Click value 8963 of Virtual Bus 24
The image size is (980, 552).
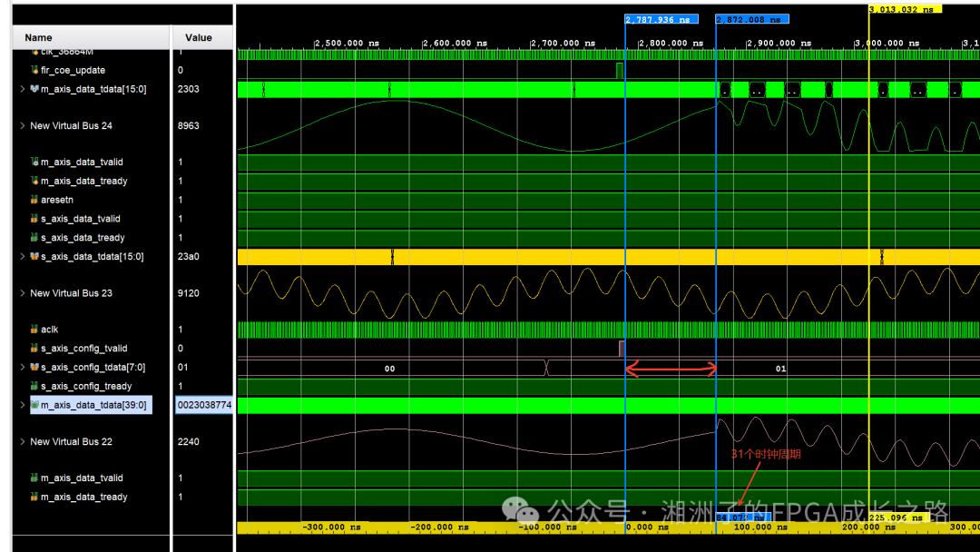(188, 125)
